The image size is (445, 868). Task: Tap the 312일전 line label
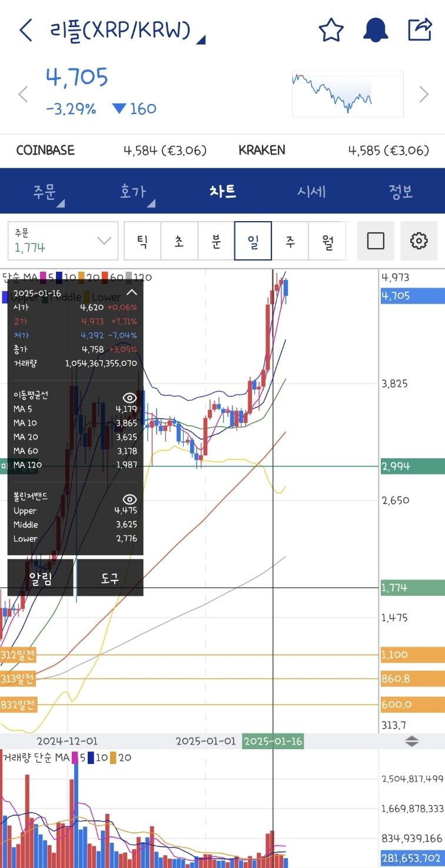(18, 655)
